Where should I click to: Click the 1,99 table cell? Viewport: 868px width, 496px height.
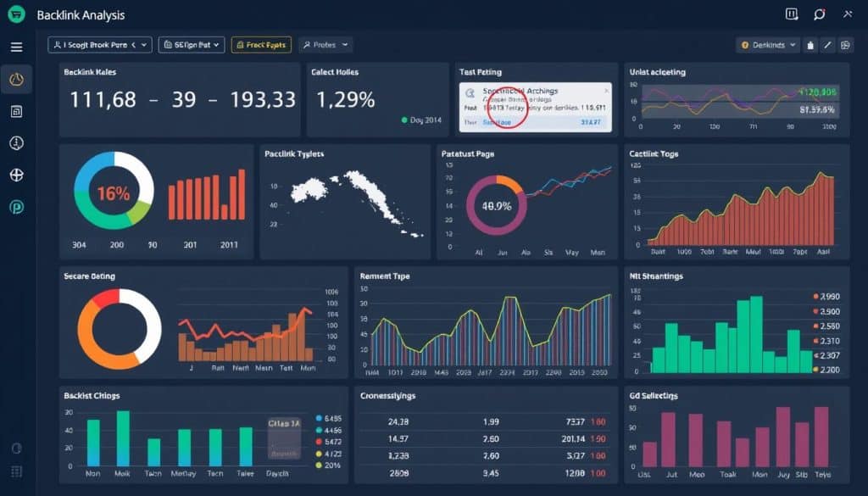coord(491,422)
